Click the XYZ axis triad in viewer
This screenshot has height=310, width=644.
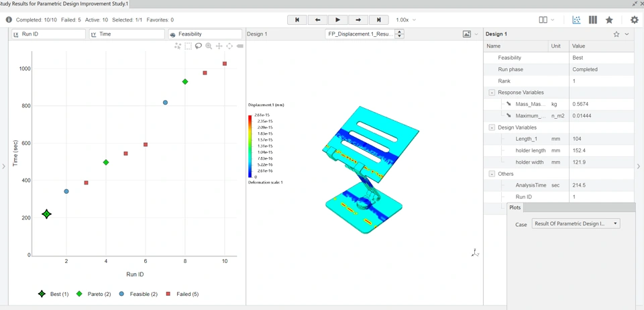pos(474,252)
